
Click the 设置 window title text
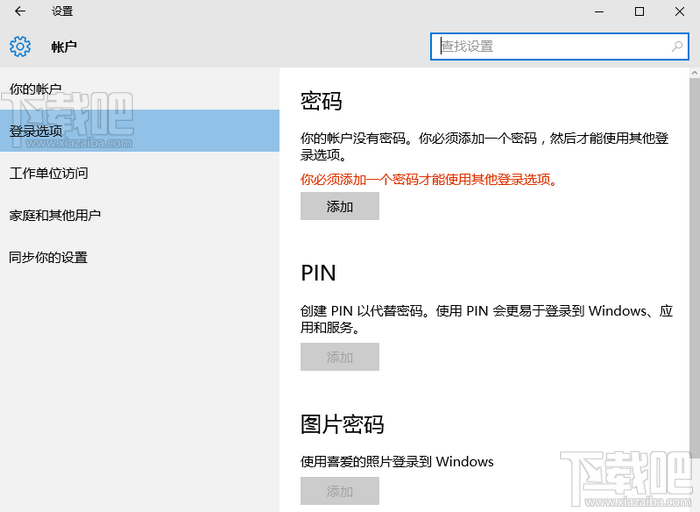(62, 11)
